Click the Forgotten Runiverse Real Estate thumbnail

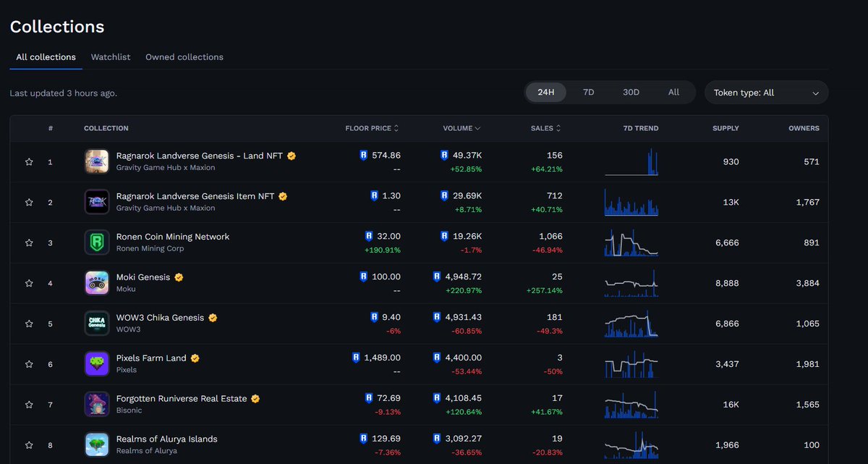pos(96,405)
